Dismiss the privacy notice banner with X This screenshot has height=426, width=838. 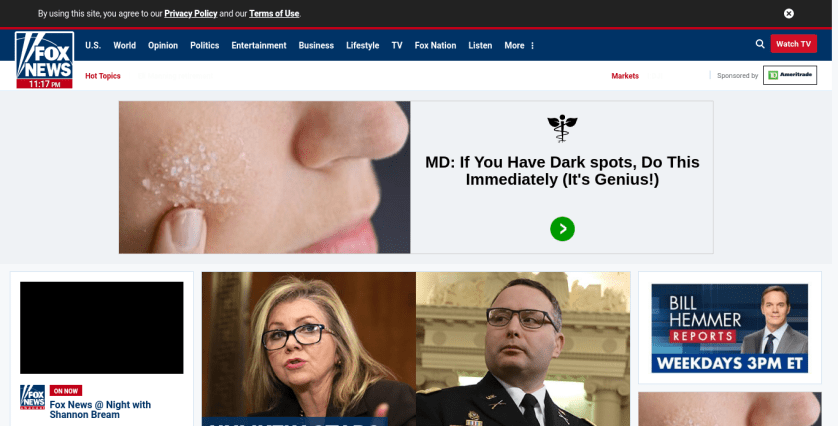click(x=788, y=13)
